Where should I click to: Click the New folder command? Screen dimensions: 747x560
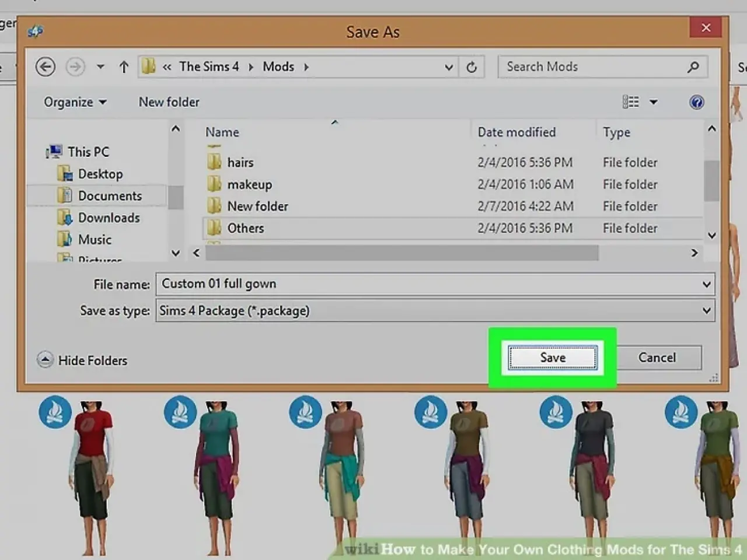(x=169, y=102)
